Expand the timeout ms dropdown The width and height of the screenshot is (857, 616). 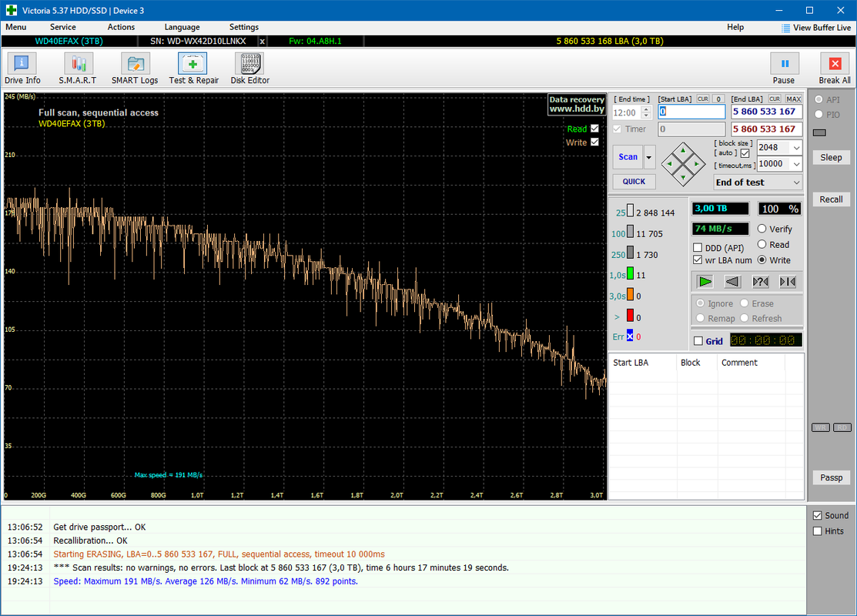[x=795, y=164]
